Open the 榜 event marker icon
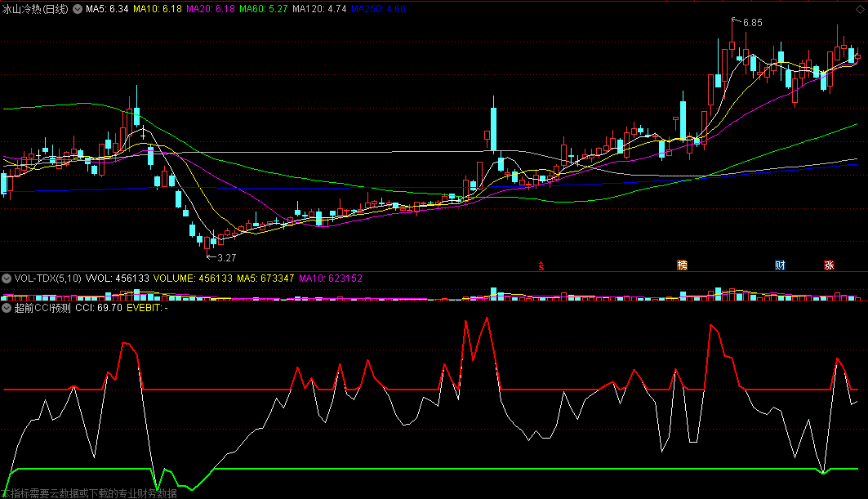This screenshot has width=868, height=499. coord(682,265)
